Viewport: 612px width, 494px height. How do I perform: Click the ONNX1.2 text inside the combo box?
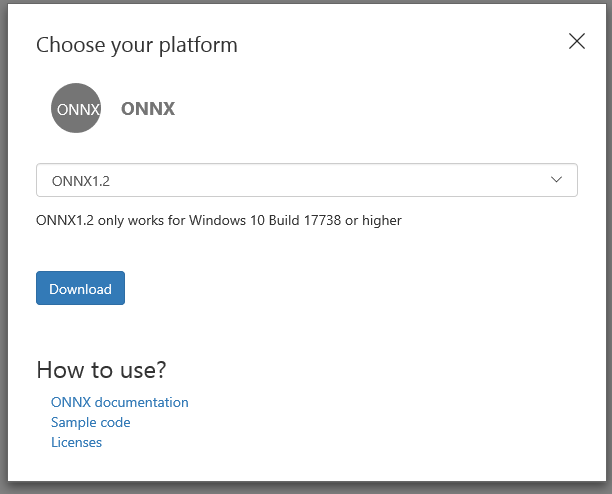click(81, 181)
